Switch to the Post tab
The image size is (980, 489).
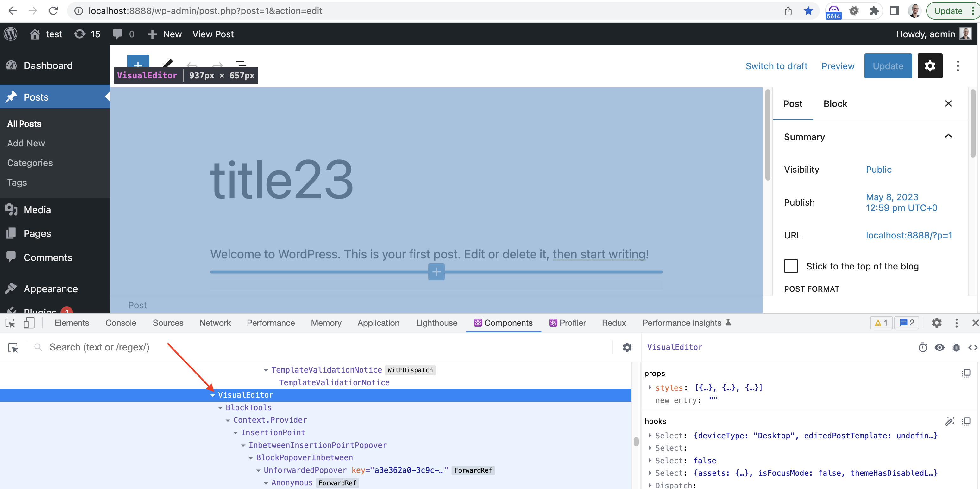click(x=792, y=103)
